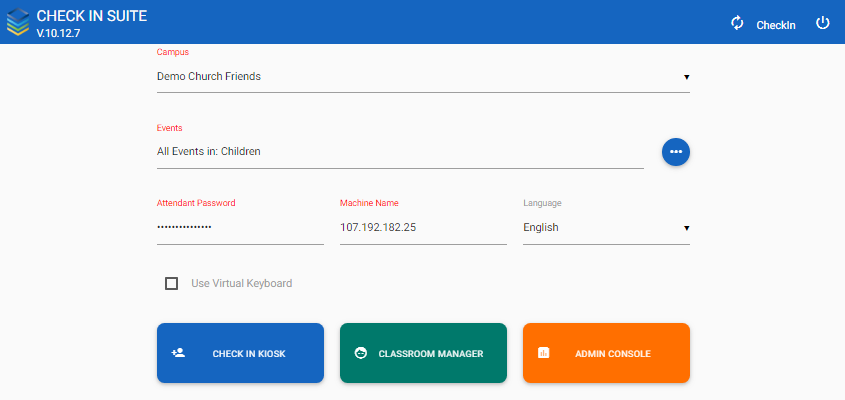Expand the Language dropdown arrow
The width and height of the screenshot is (845, 400).
687,228
